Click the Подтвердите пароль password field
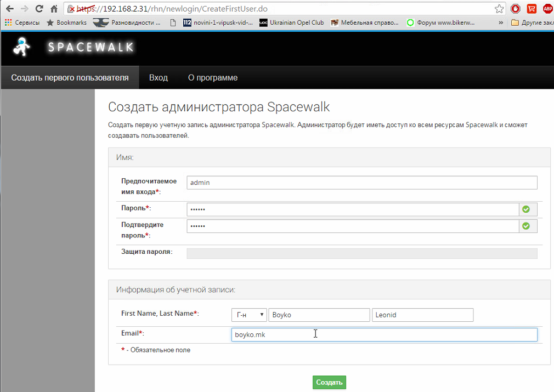 (352, 226)
